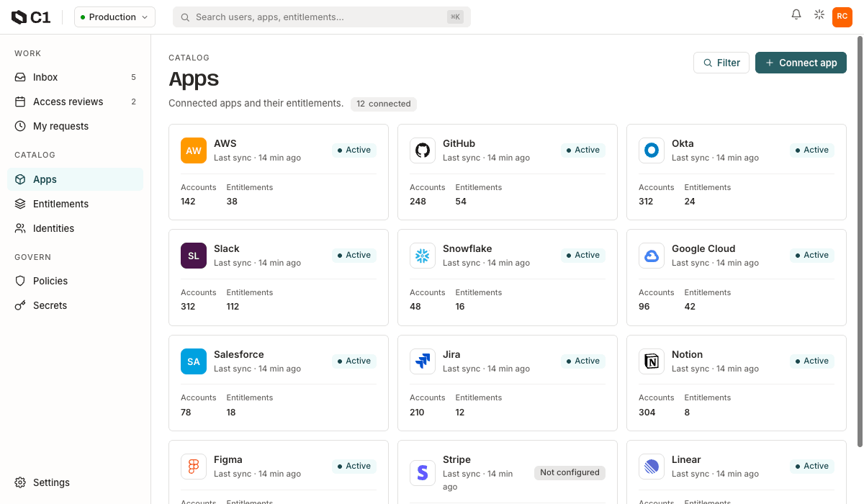Expand the Production environment dropdown
This screenshot has width=864, height=504.
114,17
